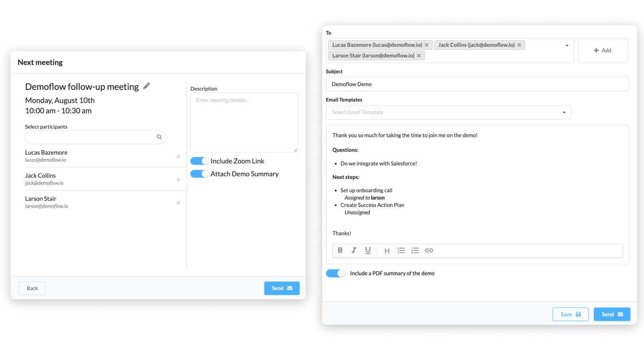Screen dimensions: 644x350
Task: Click the 'Thanks!' line in email body
Action: (x=342, y=233)
